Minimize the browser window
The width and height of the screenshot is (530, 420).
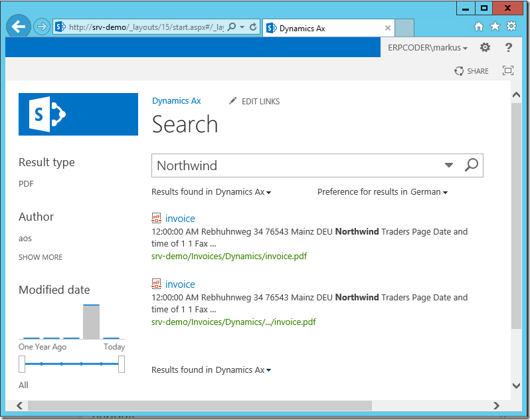coord(466,8)
